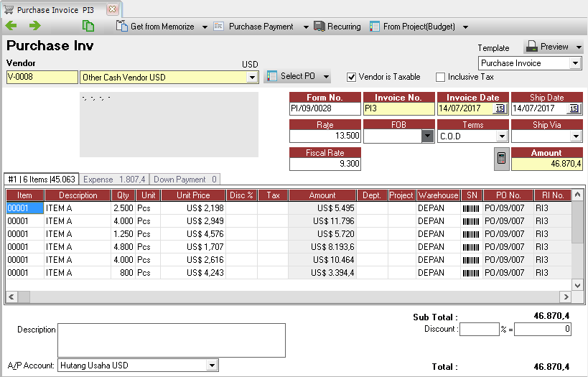Click Amount column header
The height and width of the screenshot is (377, 588).
pos(322,195)
